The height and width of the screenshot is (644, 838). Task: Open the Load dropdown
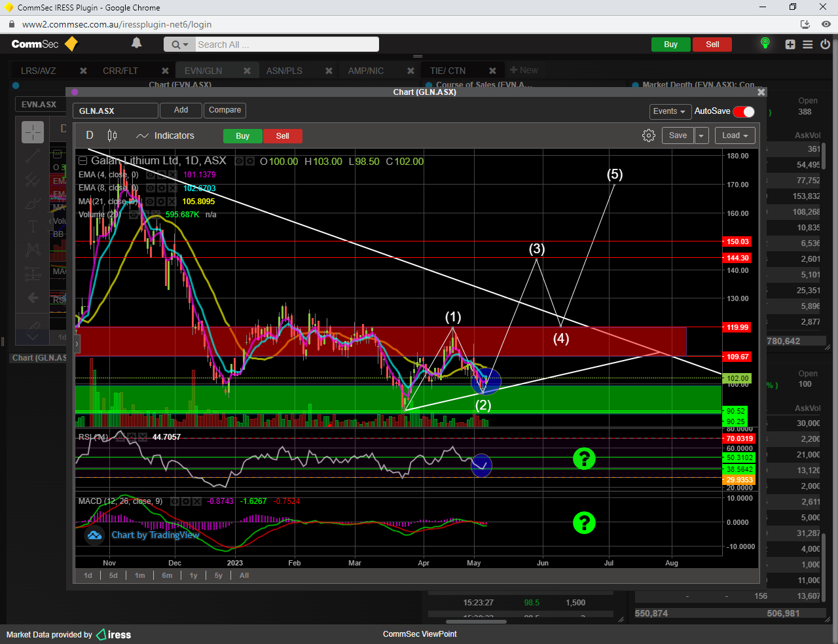(x=735, y=135)
